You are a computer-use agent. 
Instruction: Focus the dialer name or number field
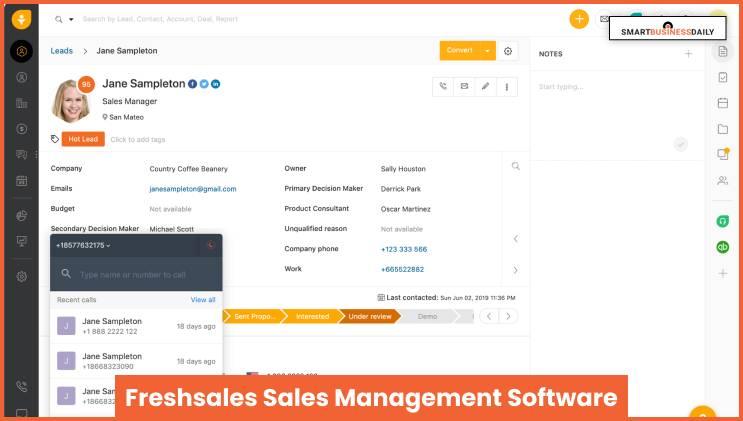pyautogui.click(x=133, y=275)
